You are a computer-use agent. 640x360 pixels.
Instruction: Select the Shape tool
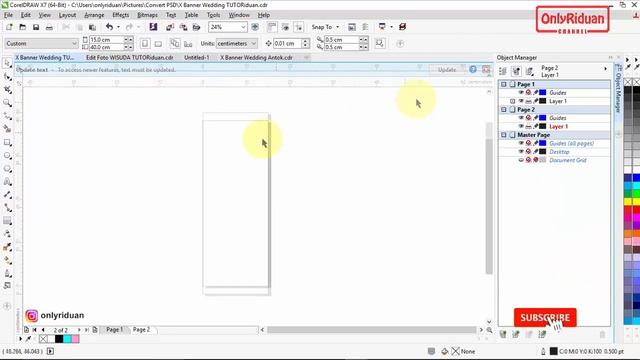[7, 76]
